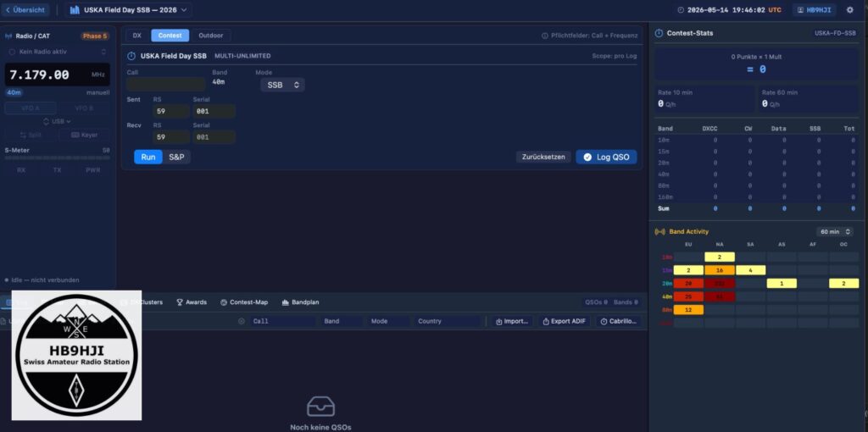
Task: Click the clock icon beside the UTC time
Action: tap(681, 10)
